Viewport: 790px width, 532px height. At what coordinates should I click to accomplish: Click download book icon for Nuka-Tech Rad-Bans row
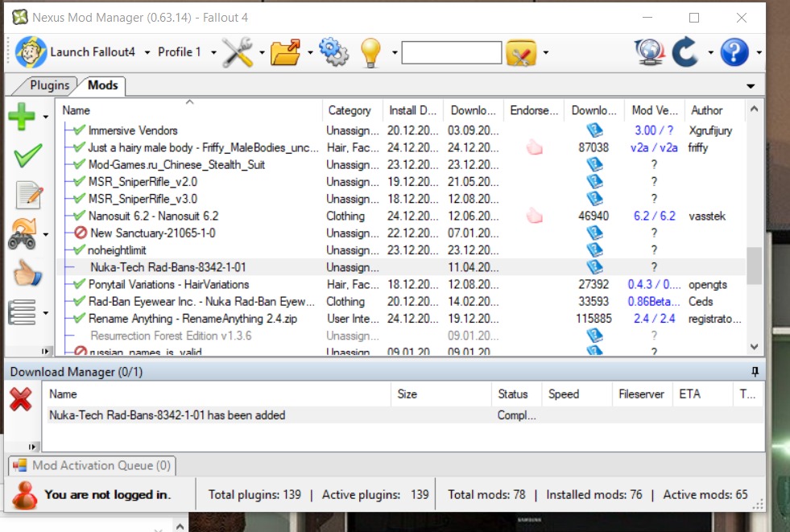click(594, 267)
